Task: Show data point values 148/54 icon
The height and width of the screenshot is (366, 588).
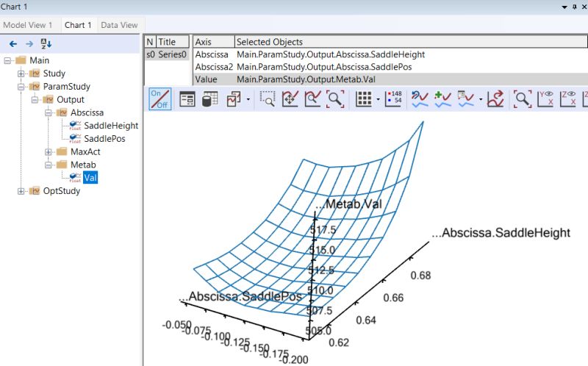Action: (x=393, y=98)
